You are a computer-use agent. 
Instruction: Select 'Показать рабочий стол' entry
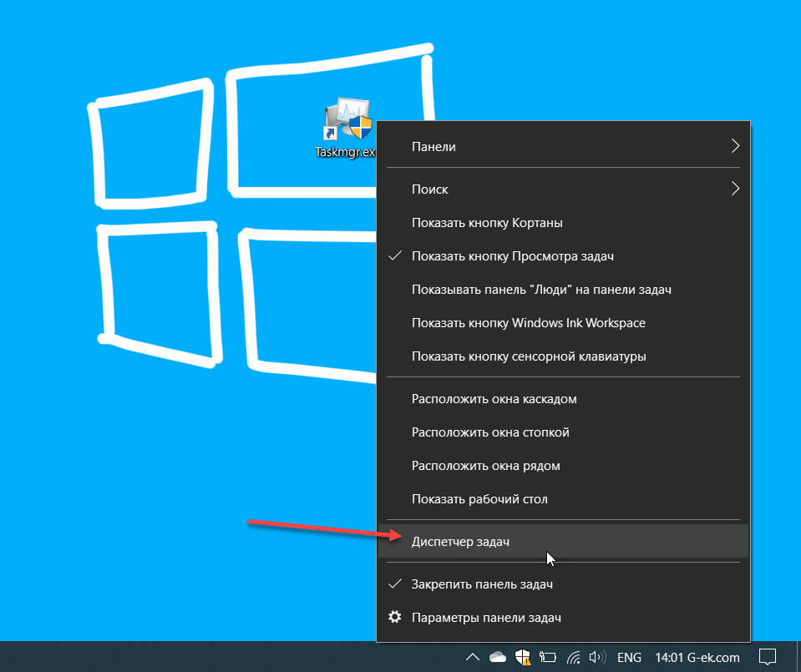(479, 499)
